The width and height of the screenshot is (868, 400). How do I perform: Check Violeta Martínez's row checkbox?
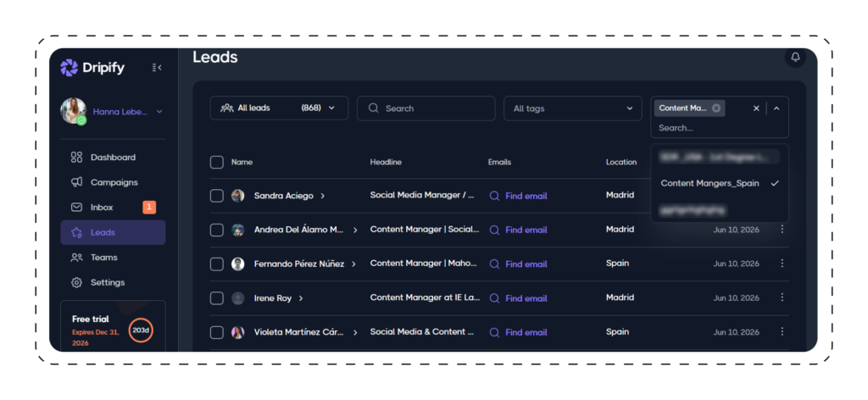point(216,332)
